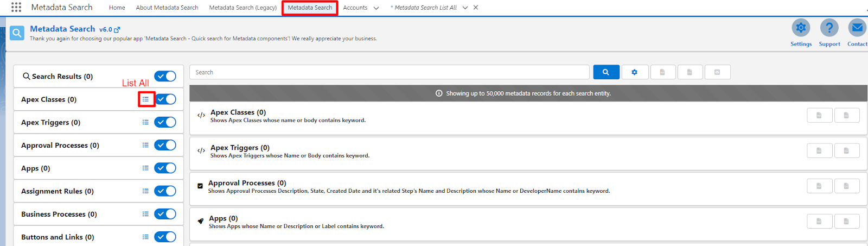Click the Settings label link
Image resolution: width=868 pixels, height=246 pixels.
point(801,44)
